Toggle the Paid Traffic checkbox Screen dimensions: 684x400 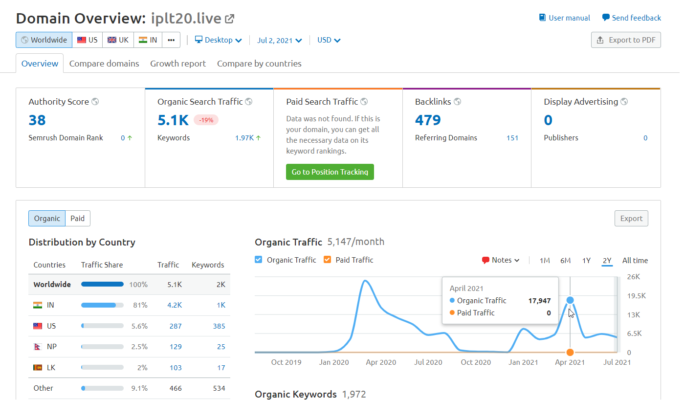click(x=327, y=260)
